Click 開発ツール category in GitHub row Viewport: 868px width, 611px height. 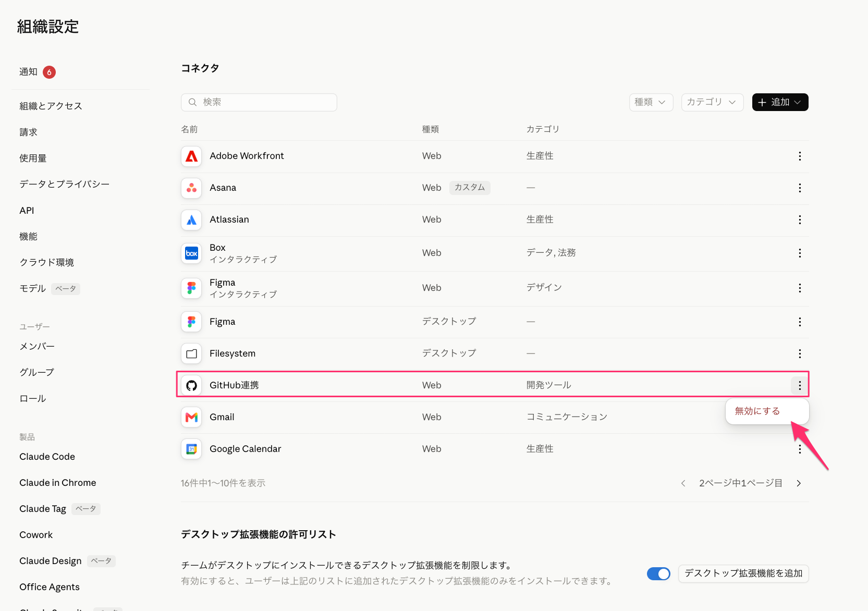point(549,386)
